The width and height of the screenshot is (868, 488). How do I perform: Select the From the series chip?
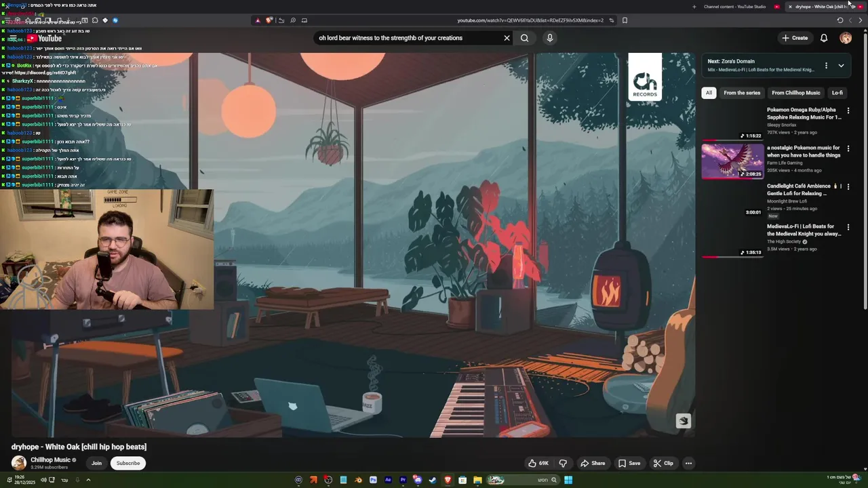(742, 93)
